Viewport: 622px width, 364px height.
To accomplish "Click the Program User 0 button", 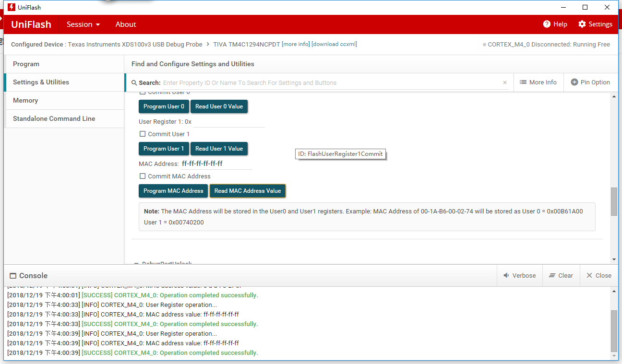I will pos(164,106).
